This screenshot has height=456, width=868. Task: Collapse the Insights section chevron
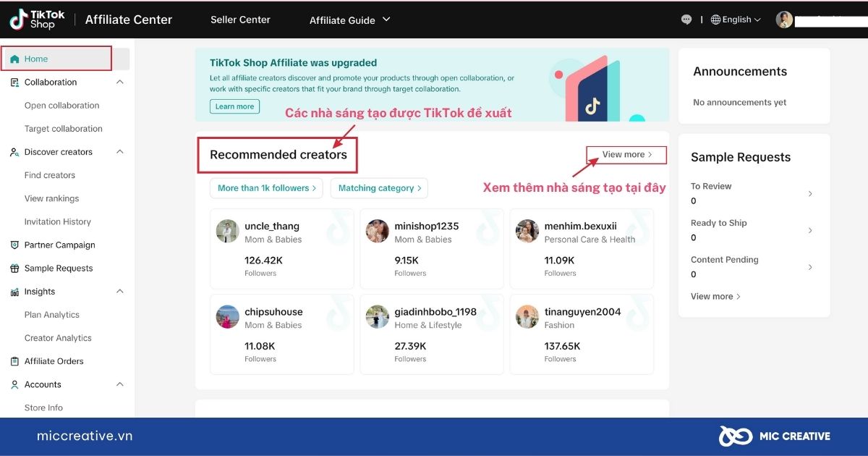point(120,291)
